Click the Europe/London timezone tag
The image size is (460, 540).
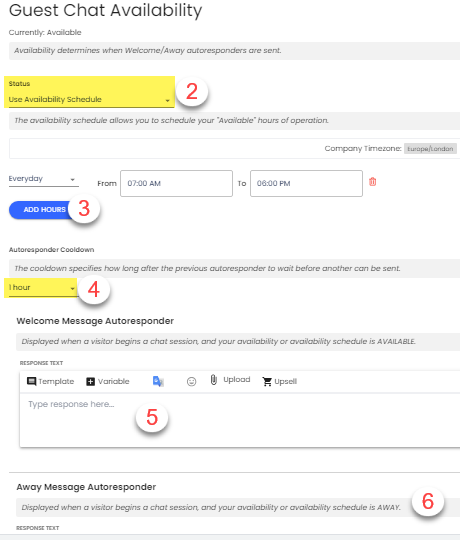(x=430, y=149)
